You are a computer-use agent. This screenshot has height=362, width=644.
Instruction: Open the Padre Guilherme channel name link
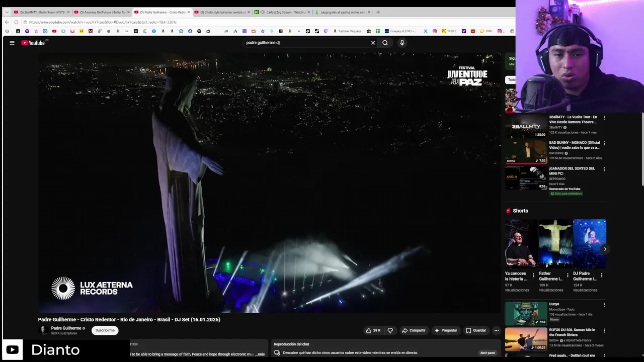click(x=66, y=328)
